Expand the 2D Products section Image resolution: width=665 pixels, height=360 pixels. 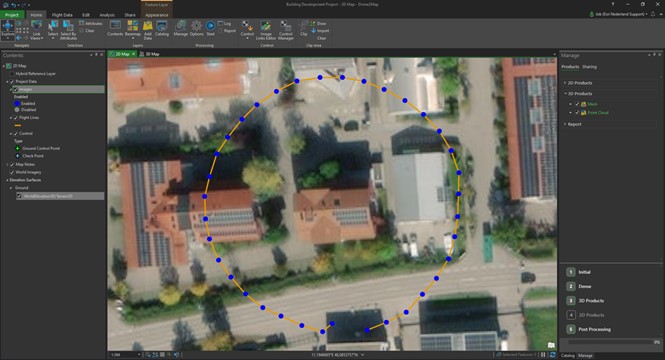coord(565,83)
